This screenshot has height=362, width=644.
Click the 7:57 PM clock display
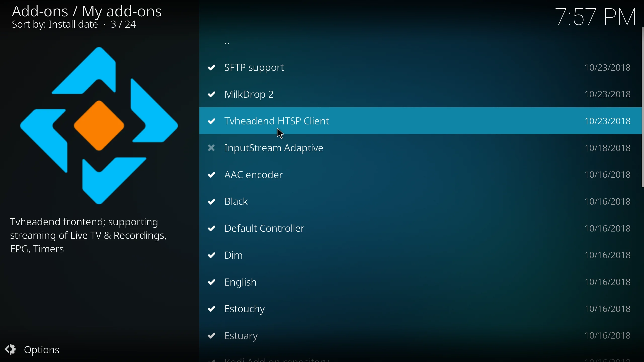point(595,17)
